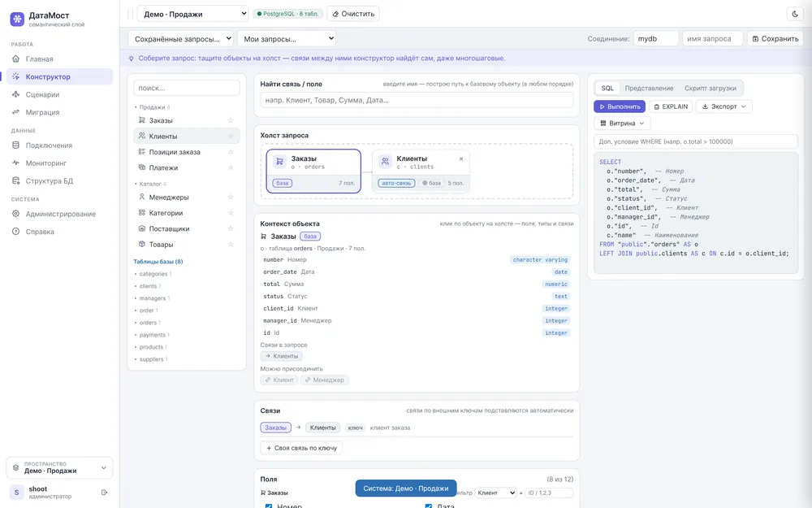Expand the Витрина menu
The image size is (812, 508).
pyautogui.click(x=622, y=124)
